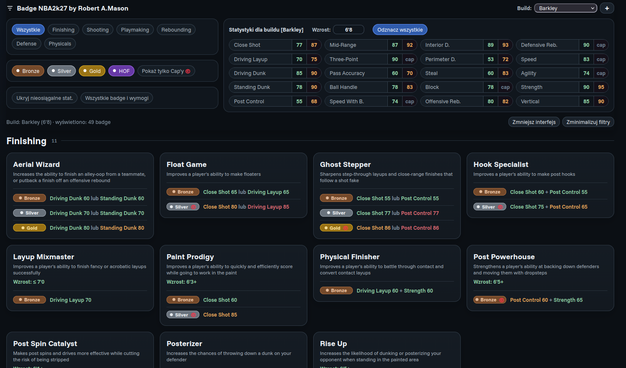Click Float Game Silver tier badge

click(183, 207)
